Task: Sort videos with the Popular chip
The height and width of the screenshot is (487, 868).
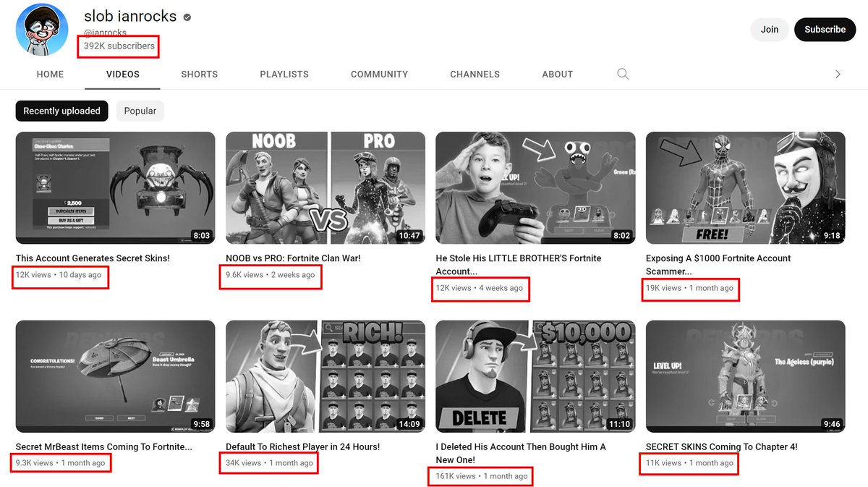Action: (x=140, y=111)
